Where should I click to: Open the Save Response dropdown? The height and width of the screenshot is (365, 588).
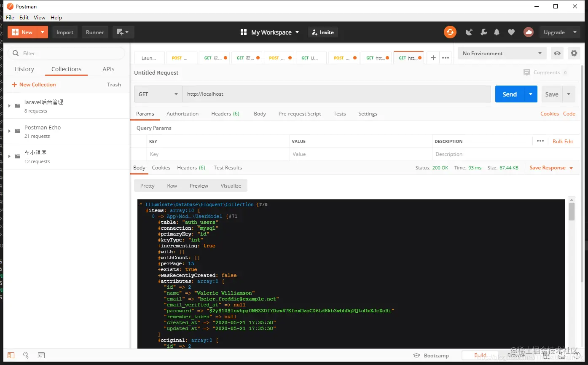[551, 168]
